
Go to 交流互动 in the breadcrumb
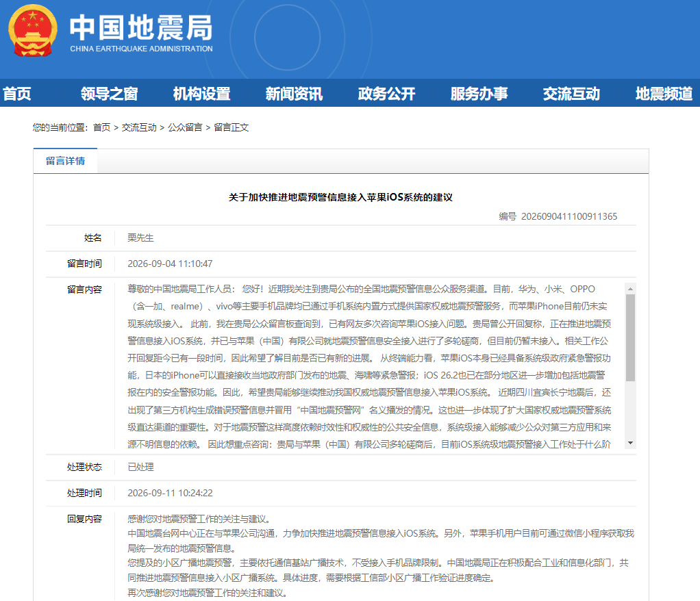coord(139,127)
